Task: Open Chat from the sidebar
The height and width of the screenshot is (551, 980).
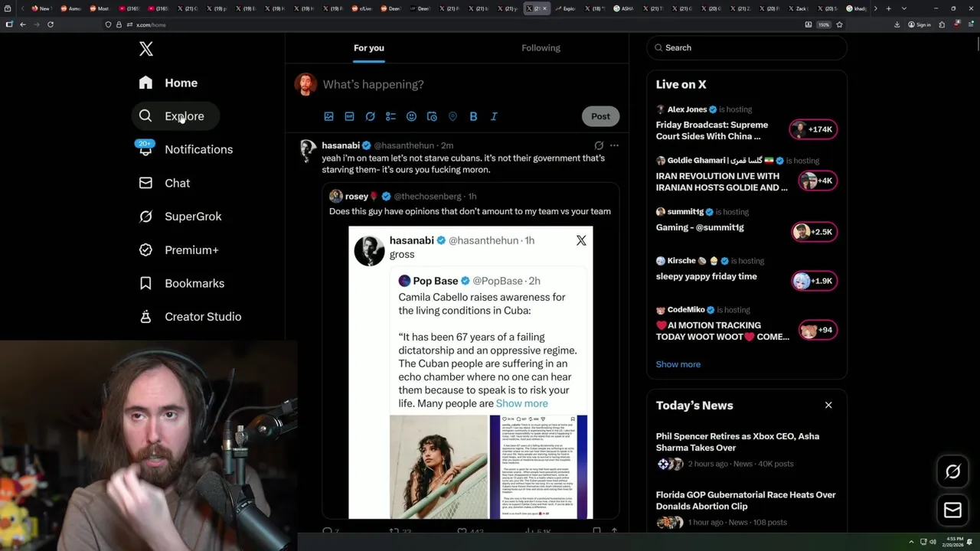Action: (165, 183)
